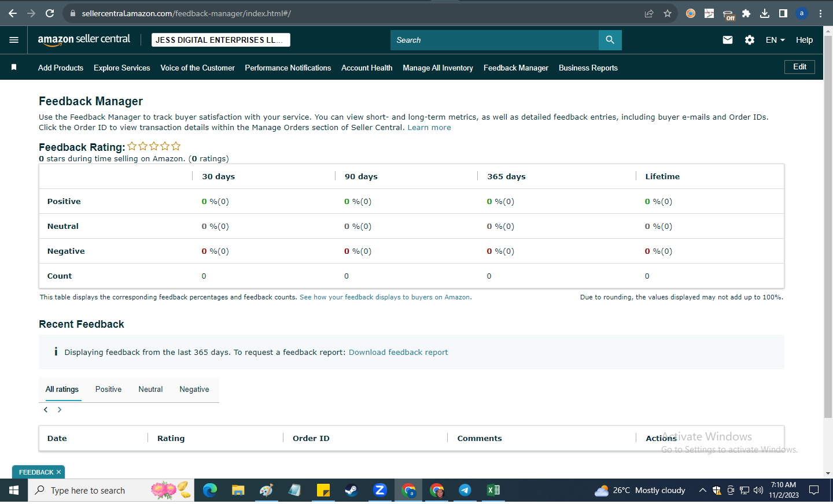
Task: Click the page vertical scrollbar
Action: coord(828,225)
